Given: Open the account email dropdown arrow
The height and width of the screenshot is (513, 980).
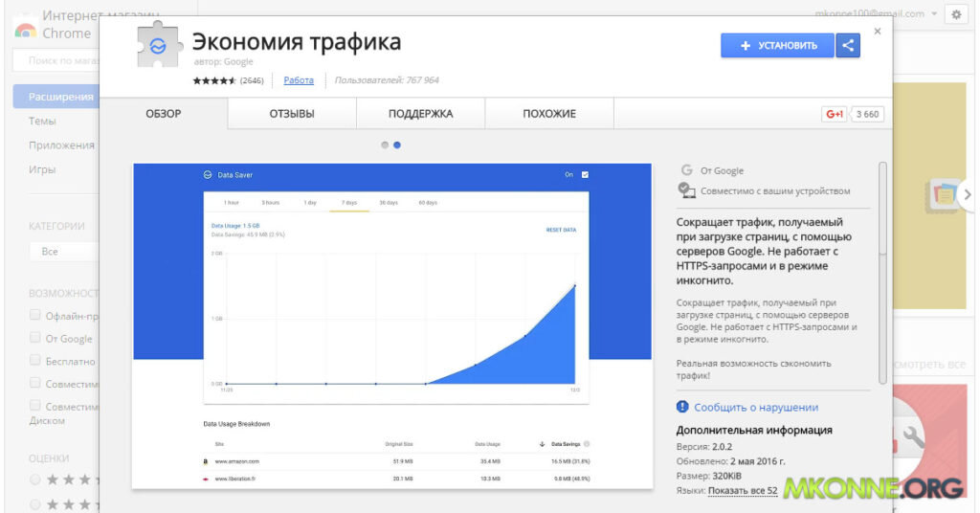Looking at the screenshot, I should pyautogui.click(x=934, y=13).
